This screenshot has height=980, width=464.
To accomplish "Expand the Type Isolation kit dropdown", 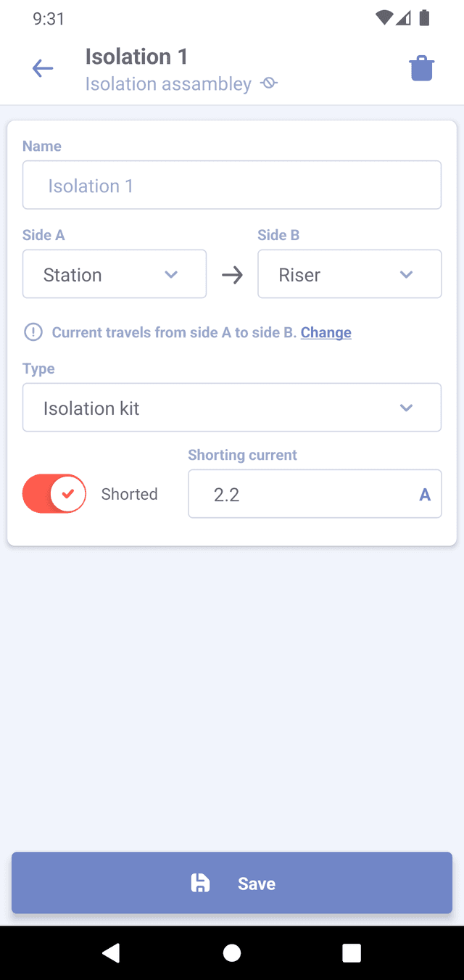I will coord(232,408).
